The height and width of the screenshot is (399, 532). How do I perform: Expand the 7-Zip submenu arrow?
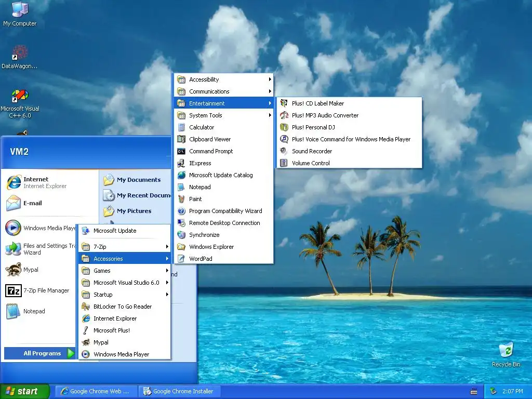click(x=167, y=247)
